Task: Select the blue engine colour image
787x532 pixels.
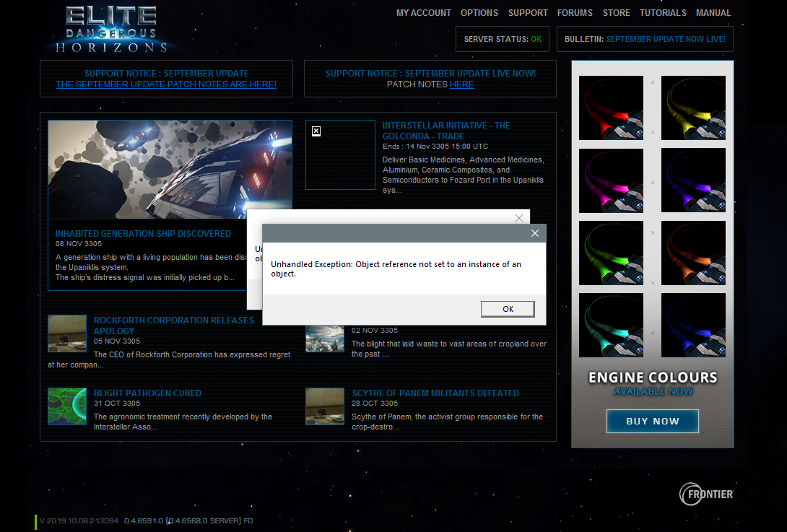Action: pos(693,326)
